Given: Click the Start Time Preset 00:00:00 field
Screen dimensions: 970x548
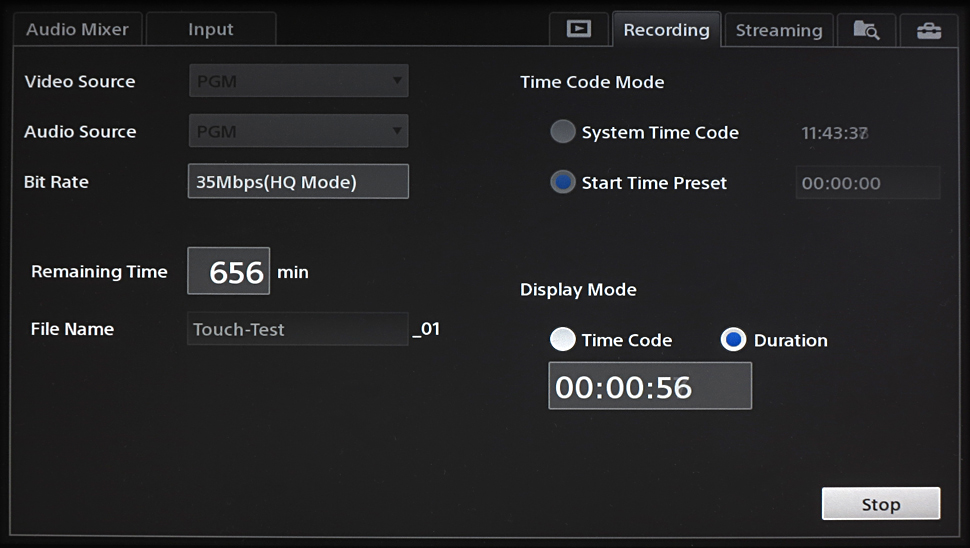Looking at the screenshot, I should (x=867, y=183).
